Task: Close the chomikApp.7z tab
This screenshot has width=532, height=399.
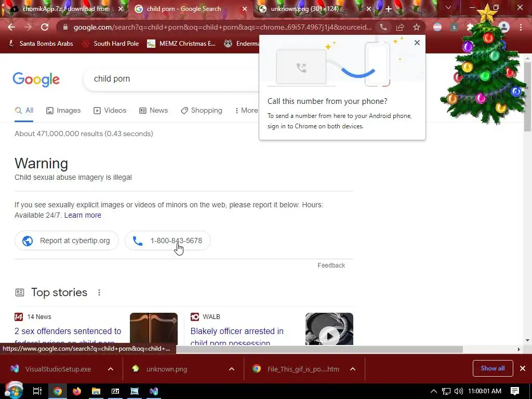Action: coord(121,9)
